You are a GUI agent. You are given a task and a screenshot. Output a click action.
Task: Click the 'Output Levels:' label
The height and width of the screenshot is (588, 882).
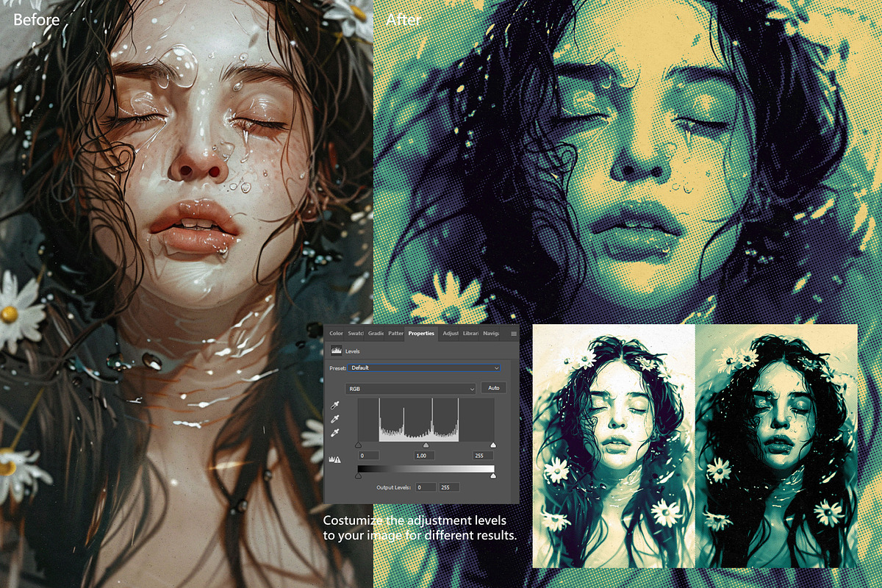coord(394,487)
